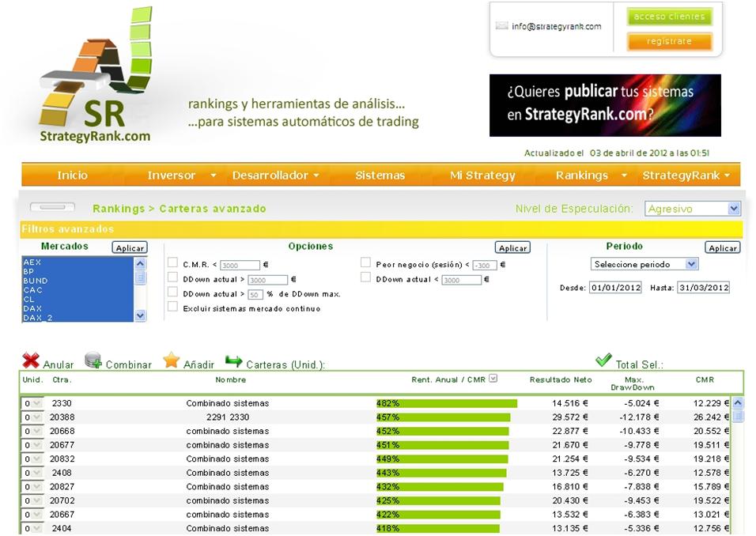Click the red X Anular icon

[x=31, y=360]
